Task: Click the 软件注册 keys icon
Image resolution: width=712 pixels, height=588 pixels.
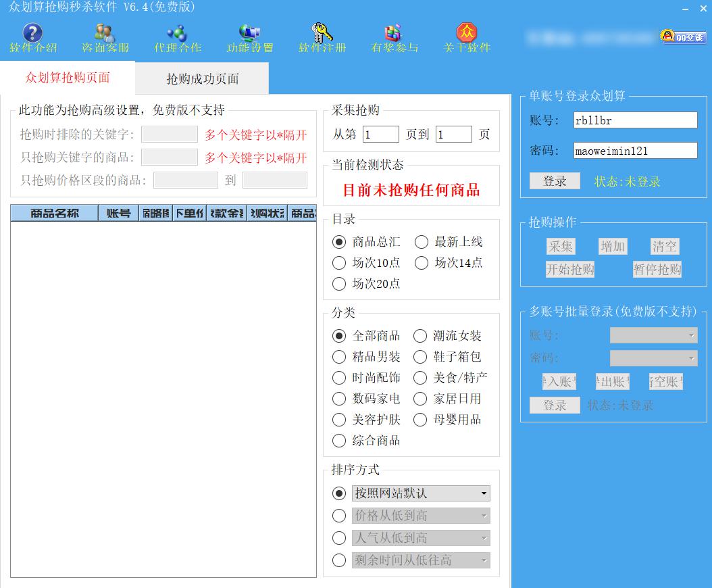Action: 322,34
